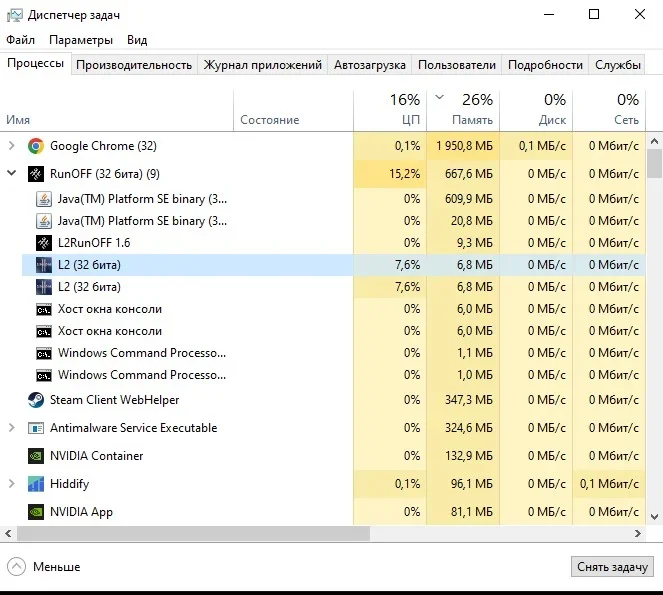Switch to the Журнал приложений tab

[x=263, y=65]
